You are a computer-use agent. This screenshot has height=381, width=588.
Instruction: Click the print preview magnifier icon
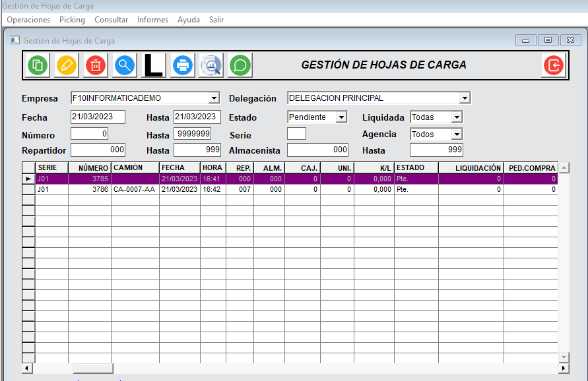click(211, 65)
